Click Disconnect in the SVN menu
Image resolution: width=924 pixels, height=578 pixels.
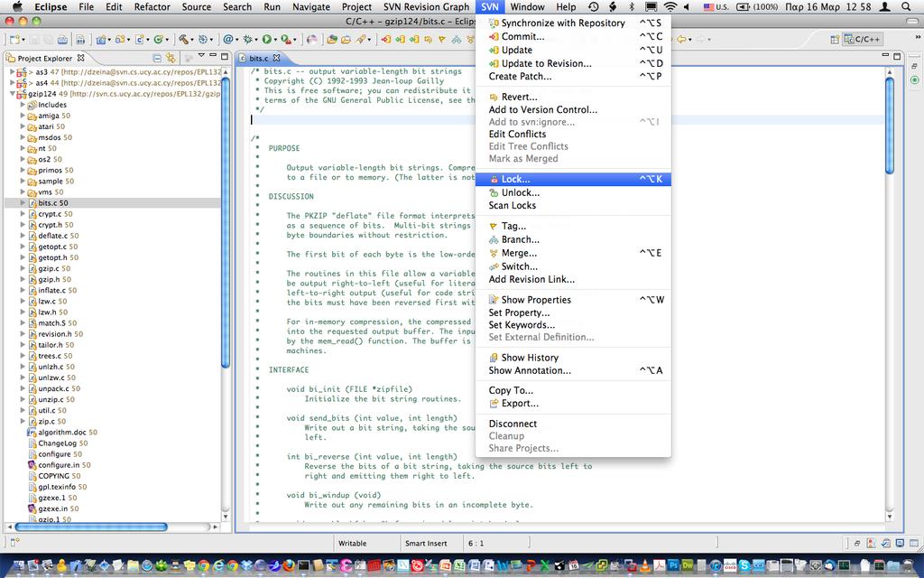coord(573,424)
